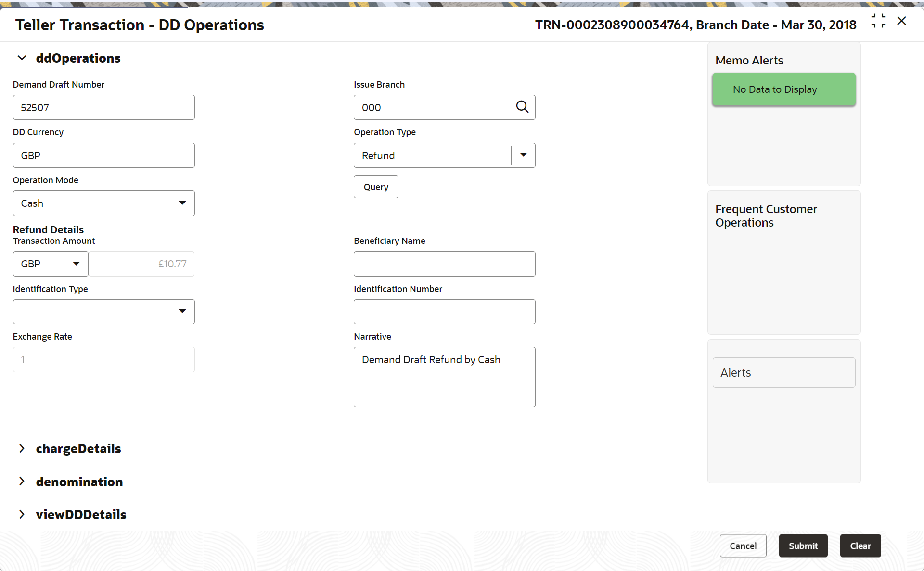Click the Issue Branch search magnifier icon
The image size is (924, 571).
(x=522, y=107)
